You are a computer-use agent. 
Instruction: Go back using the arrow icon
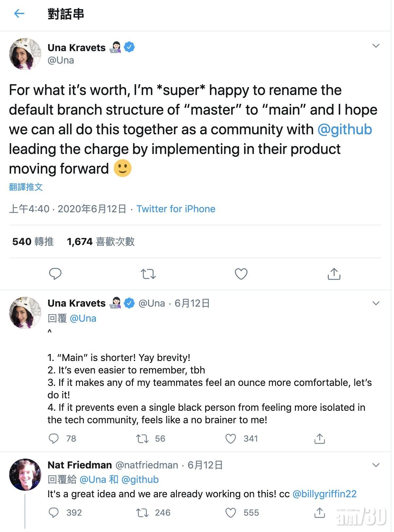(19, 13)
